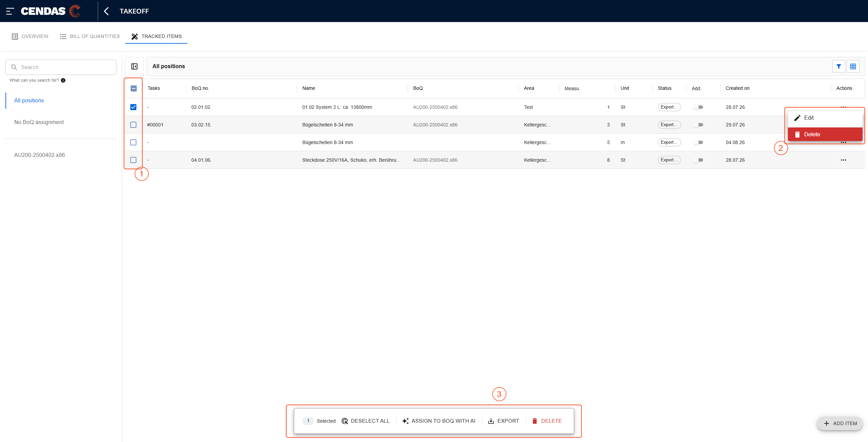
Task: Click task number #00001
Action: click(x=155, y=125)
